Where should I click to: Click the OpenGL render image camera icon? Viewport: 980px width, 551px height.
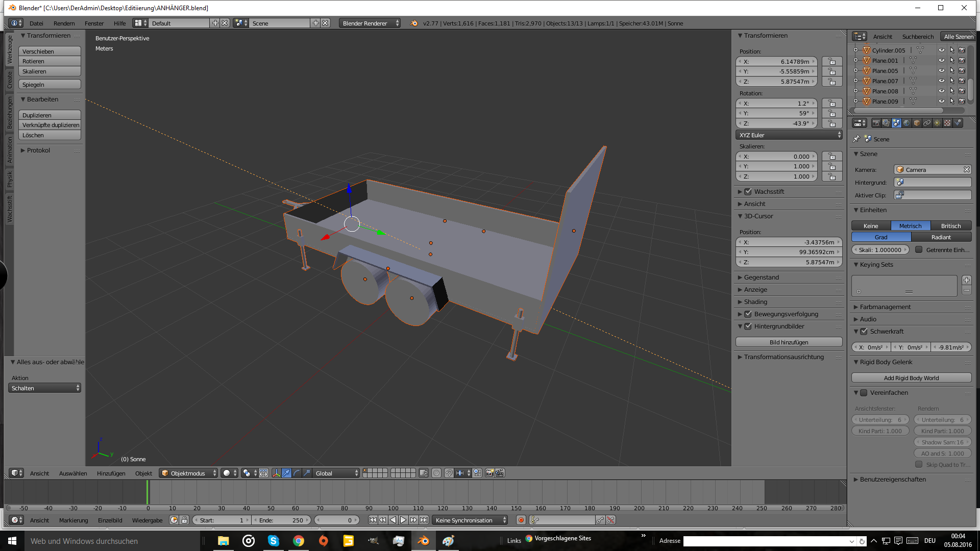coord(489,473)
